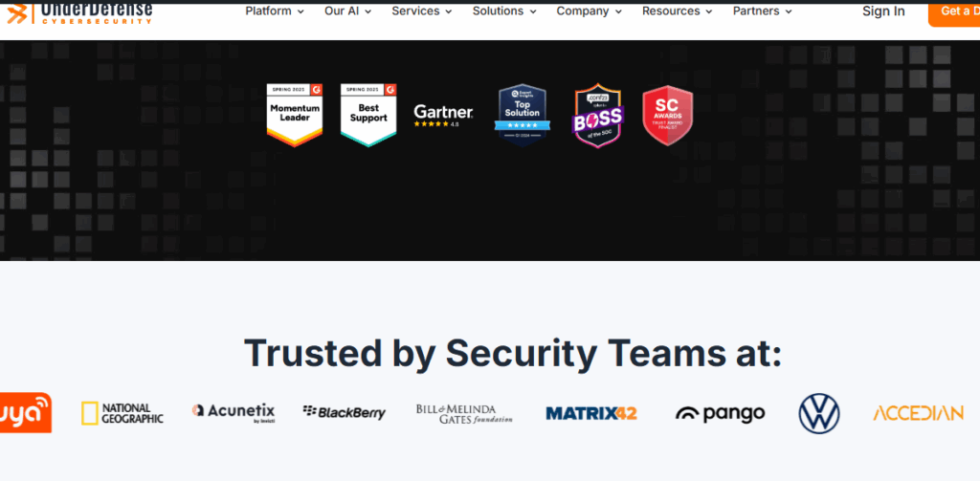Click the G2 Best Support badge
The width and height of the screenshot is (980, 481).
[368, 116]
